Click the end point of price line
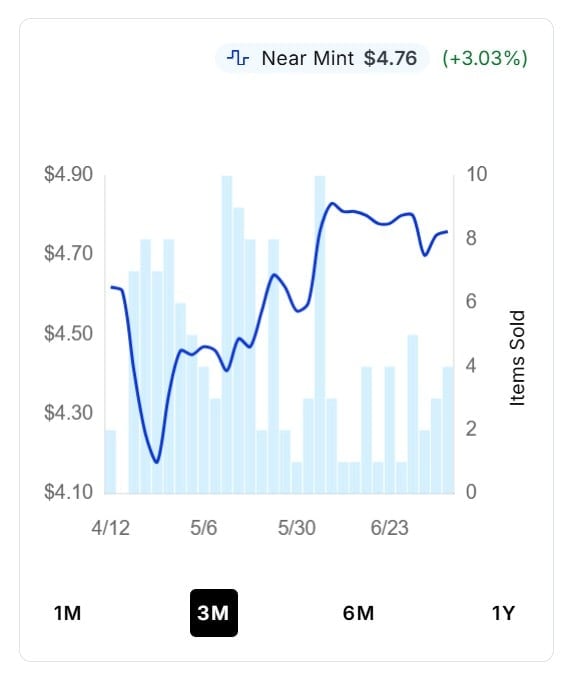 point(447,232)
